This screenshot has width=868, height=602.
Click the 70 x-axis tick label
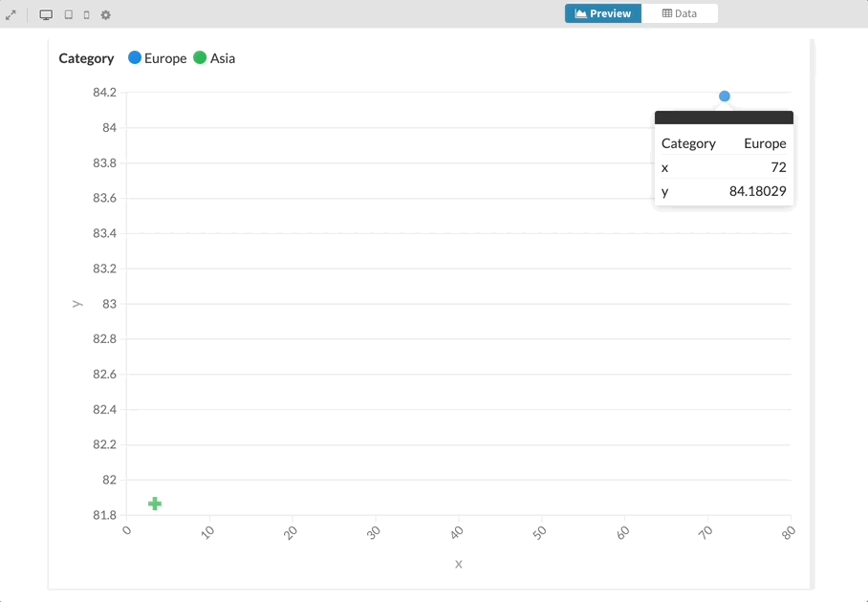tap(705, 533)
